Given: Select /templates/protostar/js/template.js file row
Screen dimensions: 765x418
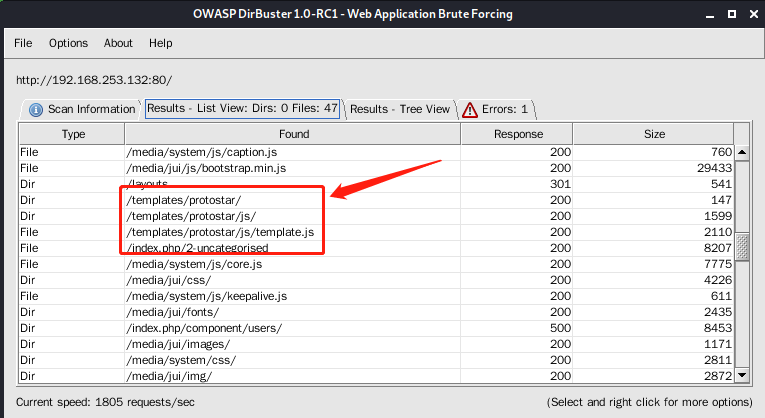Looking at the screenshot, I should [377, 233].
